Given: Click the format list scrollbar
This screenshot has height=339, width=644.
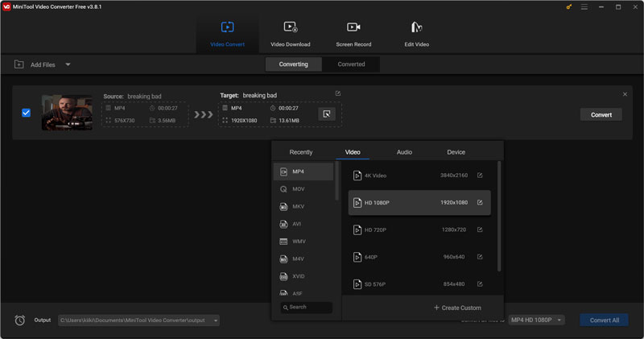Looking at the screenshot, I should (x=337, y=181).
